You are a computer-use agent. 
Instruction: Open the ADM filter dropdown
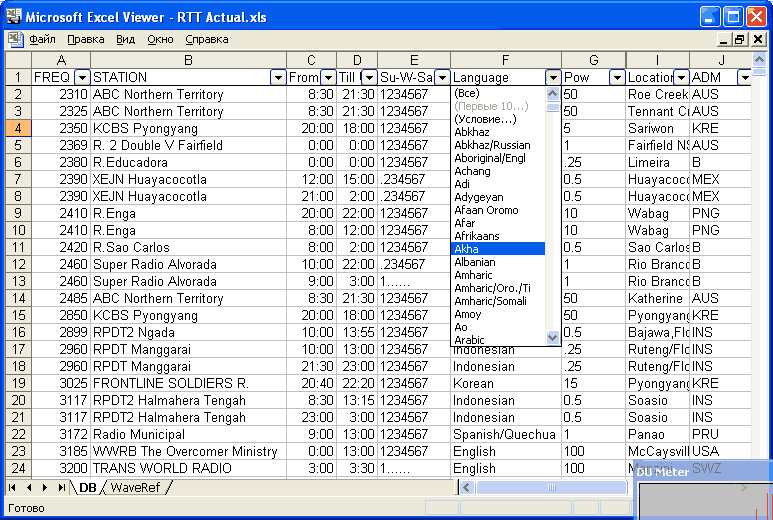[x=744, y=77]
